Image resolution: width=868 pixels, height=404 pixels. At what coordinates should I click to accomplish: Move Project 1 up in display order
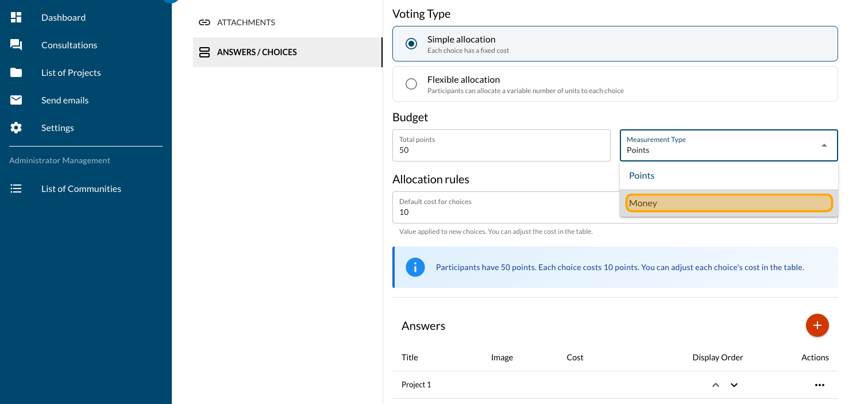(715, 385)
